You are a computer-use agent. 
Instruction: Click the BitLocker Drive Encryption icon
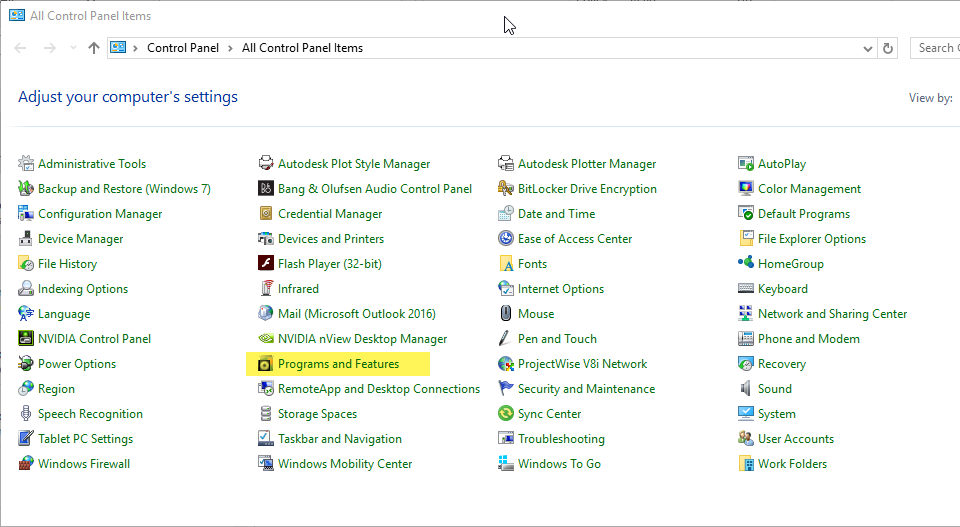(x=506, y=189)
